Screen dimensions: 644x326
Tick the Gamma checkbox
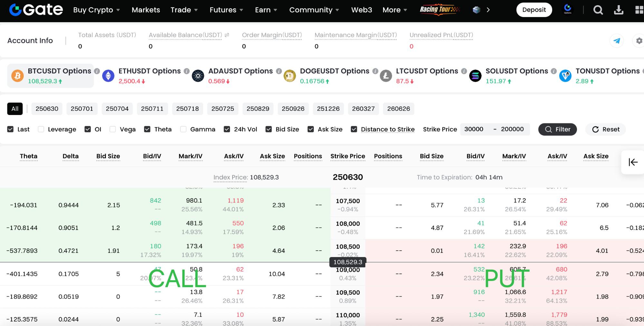pos(183,129)
